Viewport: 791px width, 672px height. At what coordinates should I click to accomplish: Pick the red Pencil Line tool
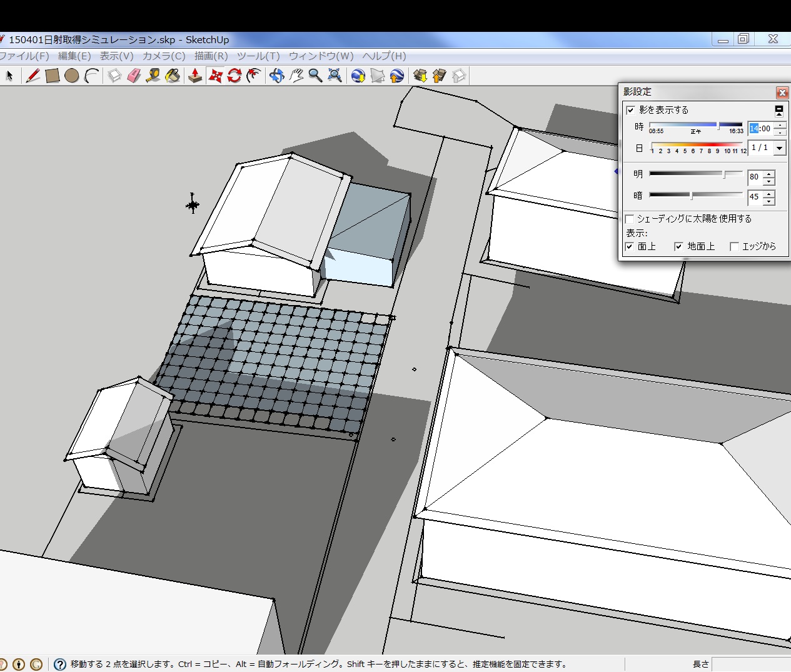(x=33, y=76)
